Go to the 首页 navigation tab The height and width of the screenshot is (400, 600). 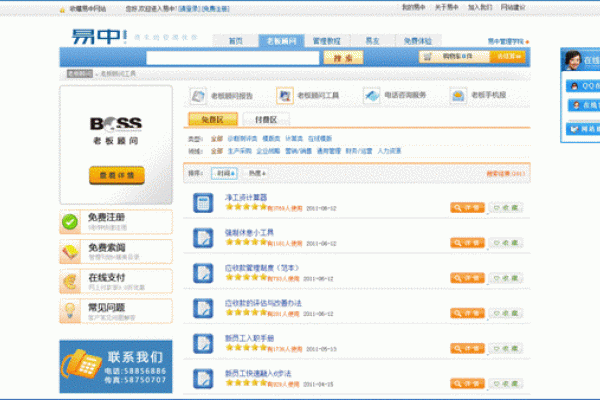coord(235,41)
